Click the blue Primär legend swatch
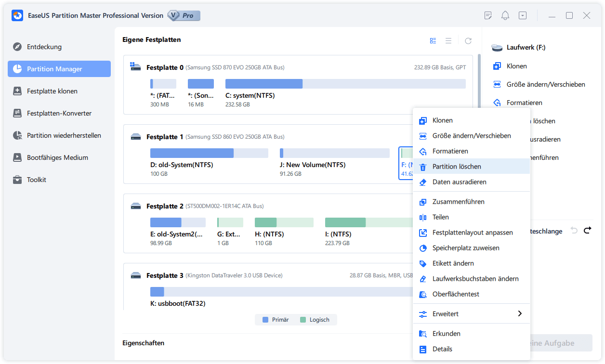This screenshot has width=605, height=364. point(265,320)
